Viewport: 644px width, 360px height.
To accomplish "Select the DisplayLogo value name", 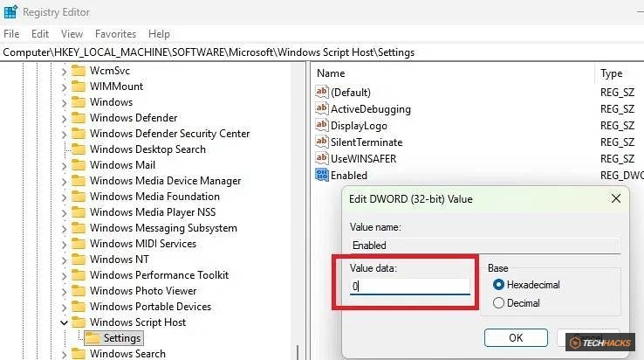I will click(359, 126).
